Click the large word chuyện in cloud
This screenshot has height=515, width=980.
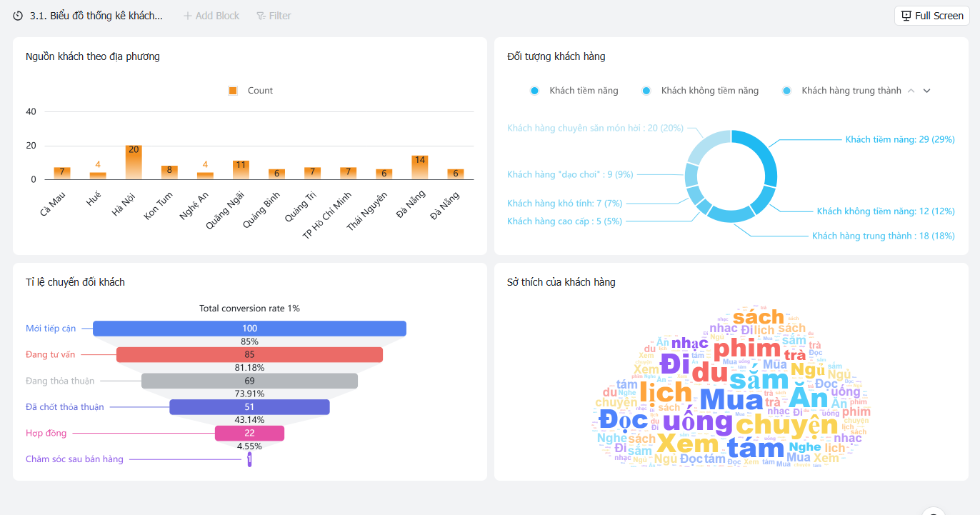click(x=787, y=426)
